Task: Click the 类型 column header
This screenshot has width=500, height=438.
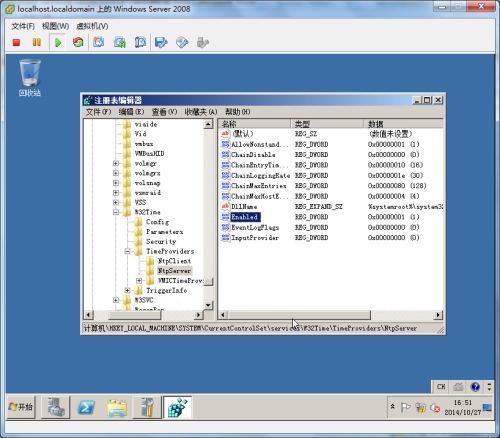Action: [x=327, y=124]
